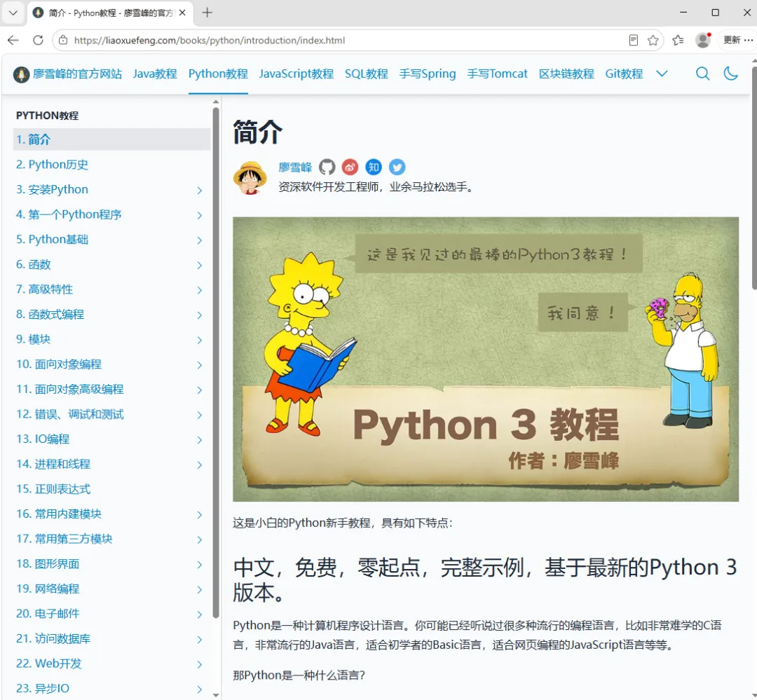Open the Twitter profile icon
Image resolution: width=757 pixels, height=700 pixels.
tap(397, 167)
